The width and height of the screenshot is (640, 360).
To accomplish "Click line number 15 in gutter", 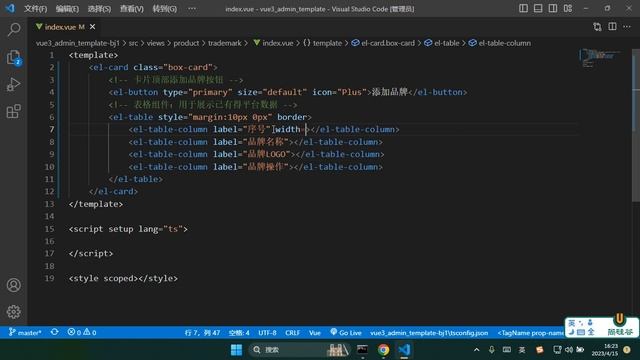I will pos(49,229).
